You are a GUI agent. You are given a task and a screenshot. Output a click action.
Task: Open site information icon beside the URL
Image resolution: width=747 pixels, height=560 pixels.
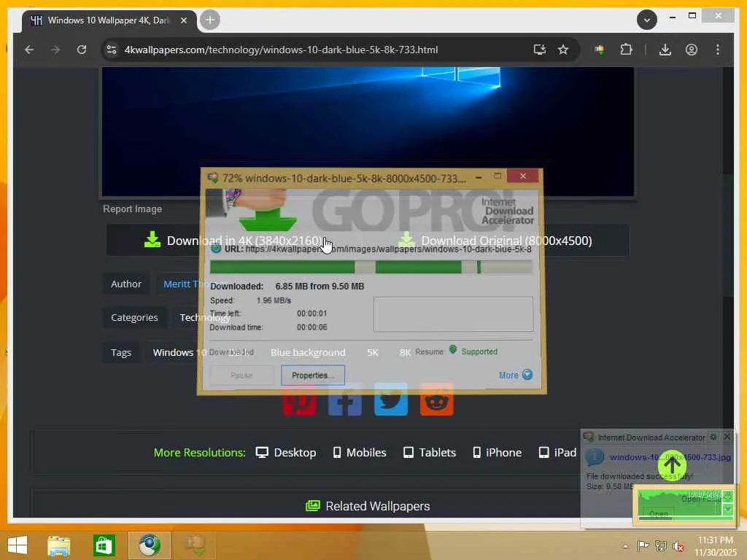click(112, 50)
